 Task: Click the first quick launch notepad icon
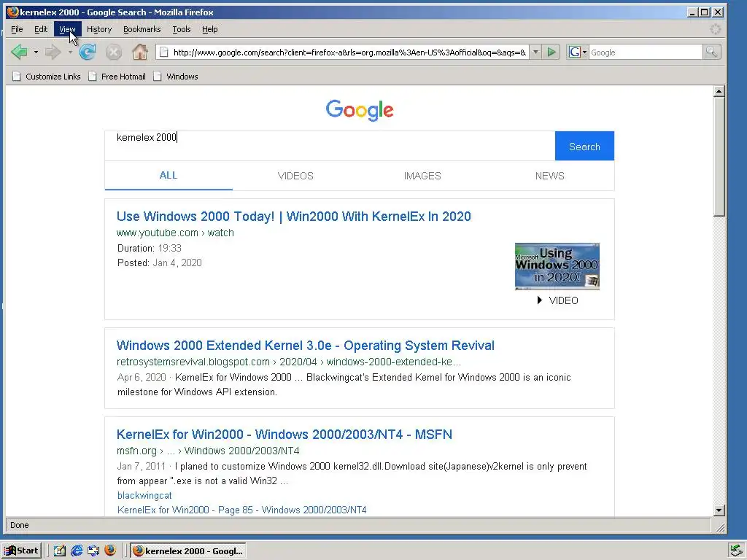click(60, 551)
